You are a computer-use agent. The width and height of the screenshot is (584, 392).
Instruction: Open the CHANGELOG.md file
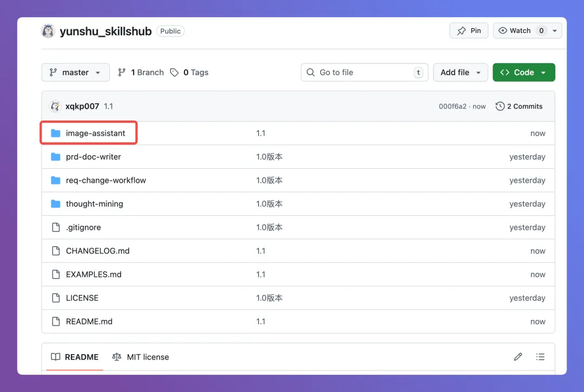point(98,251)
